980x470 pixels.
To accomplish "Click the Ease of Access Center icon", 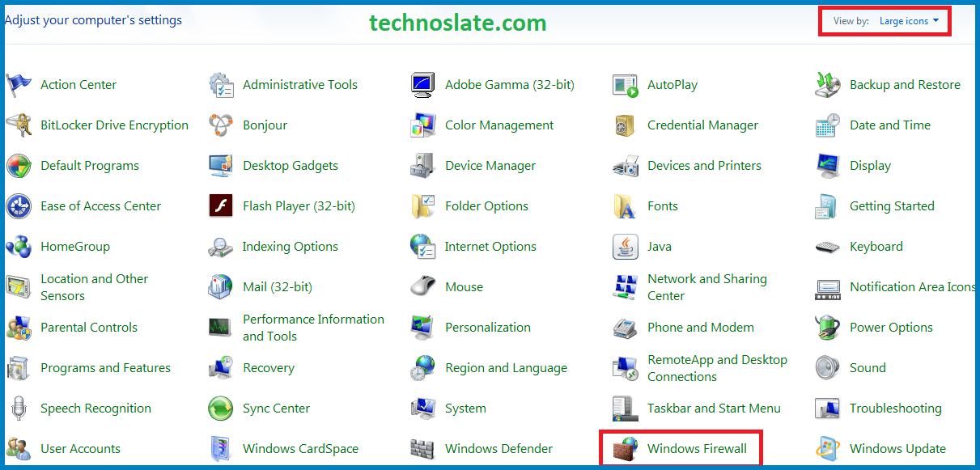I will [19, 206].
